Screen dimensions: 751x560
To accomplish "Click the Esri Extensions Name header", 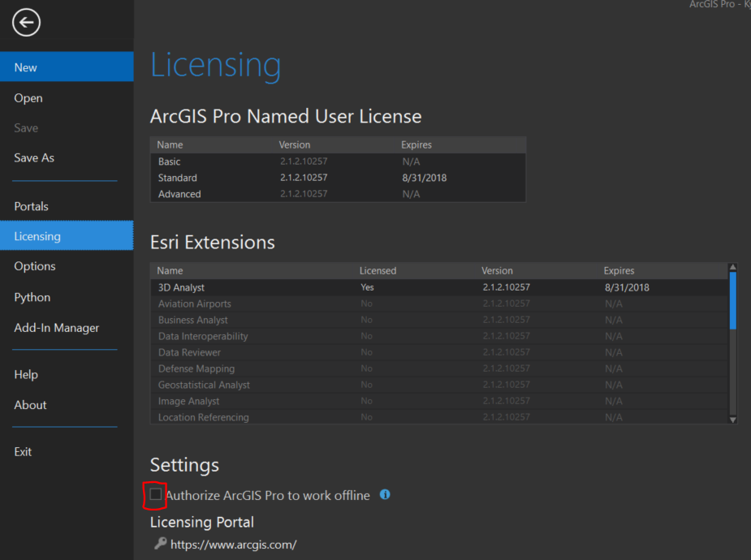I will click(170, 270).
